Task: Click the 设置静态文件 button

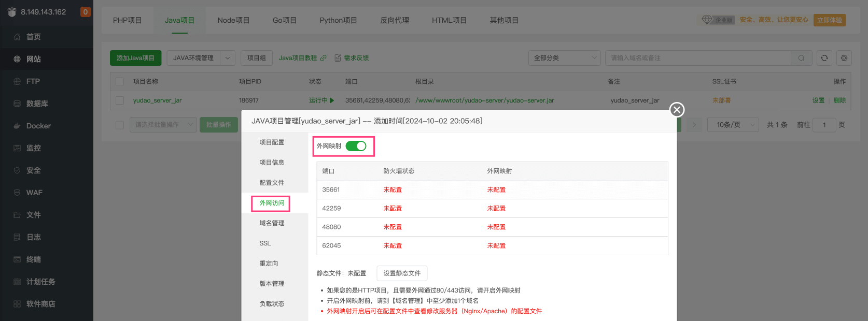Action: point(402,273)
